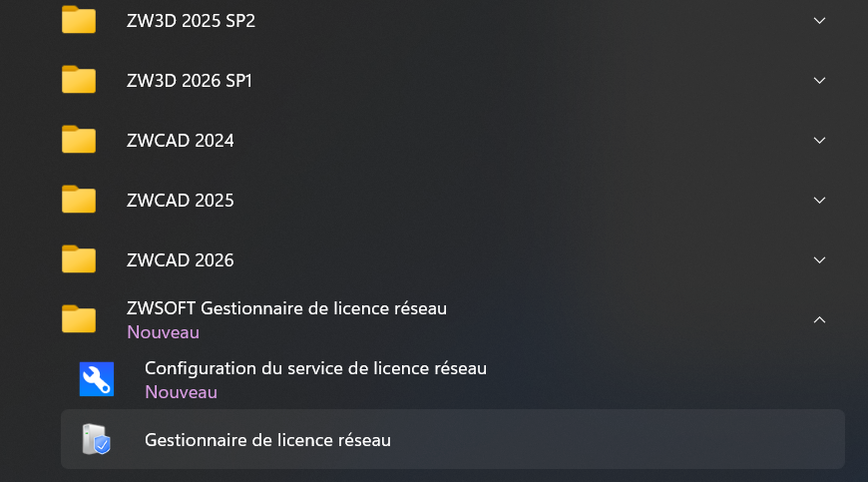Click the ZWCAD 2026 folder label
Viewport: 868px width, 482px height.
click(181, 260)
